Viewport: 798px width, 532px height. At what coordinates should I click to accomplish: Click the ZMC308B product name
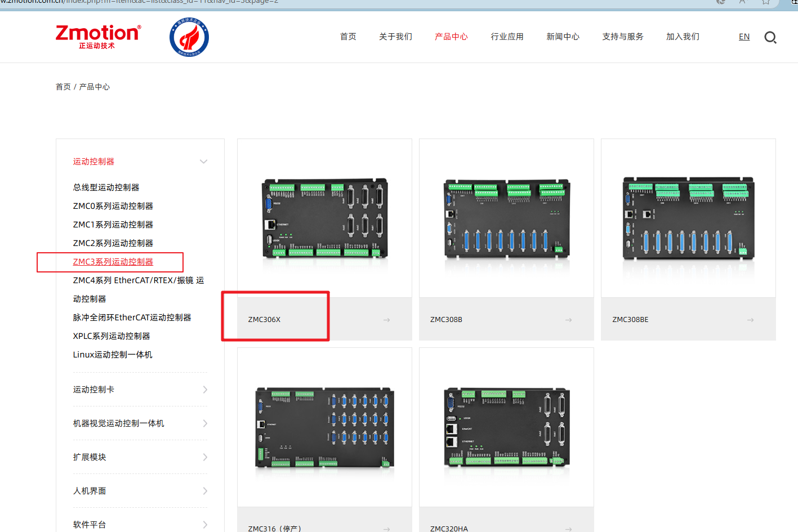pos(446,320)
